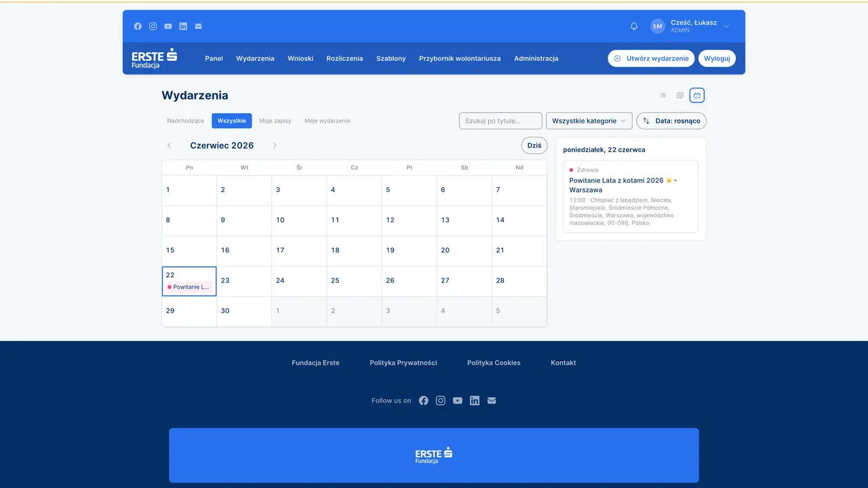Screen dimensions: 868x488
Task: Open Powitanie Lata z kotami event card
Action: (x=631, y=197)
